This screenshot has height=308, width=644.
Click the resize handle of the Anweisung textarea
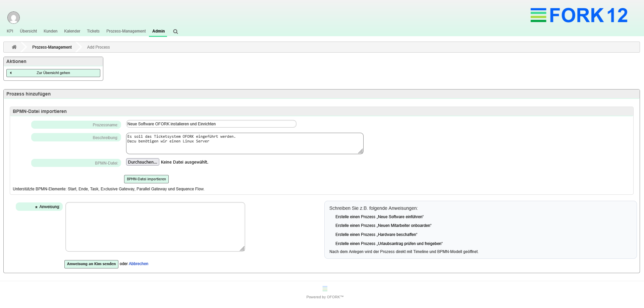pyautogui.click(x=243, y=249)
